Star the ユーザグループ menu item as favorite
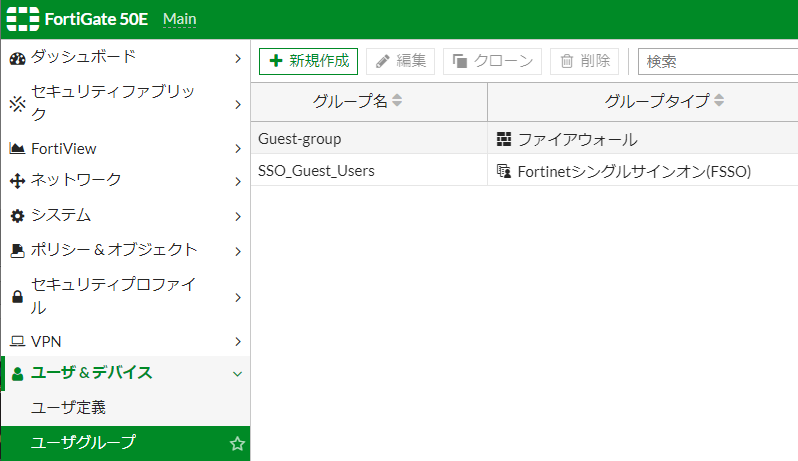This screenshot has width=798, height=461. (x=237, y=444)
